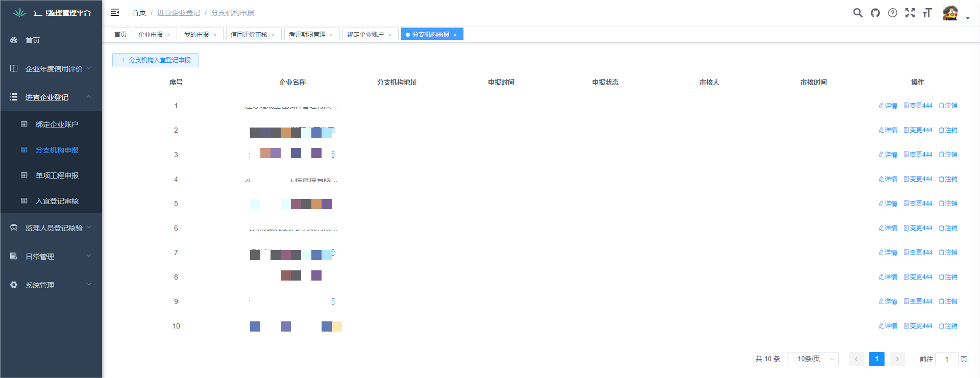Click the search magnifier icon in header
The image size is (980, 378).
857,13
